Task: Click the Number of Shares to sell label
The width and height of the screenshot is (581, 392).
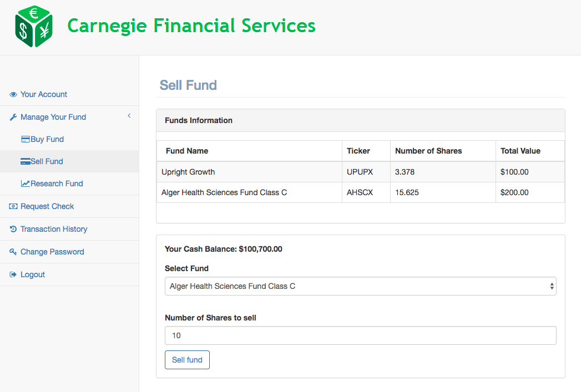Action: click(x=210, y=318)
